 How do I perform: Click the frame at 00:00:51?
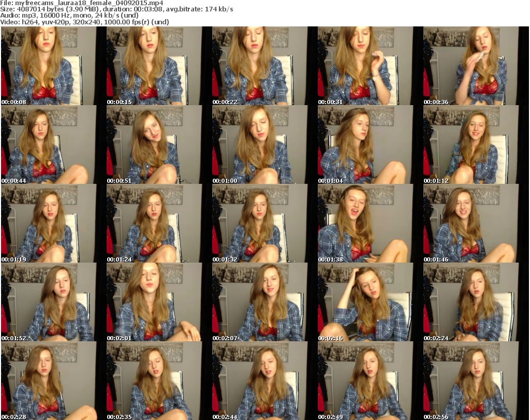[x=159, y=144]
